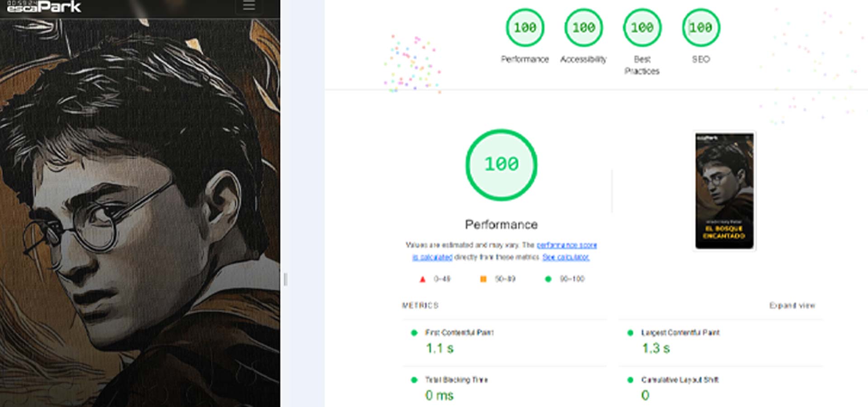Select the Accessibility score gauge
This screenshot has height=407, width=868.
(x=584, y=28)
